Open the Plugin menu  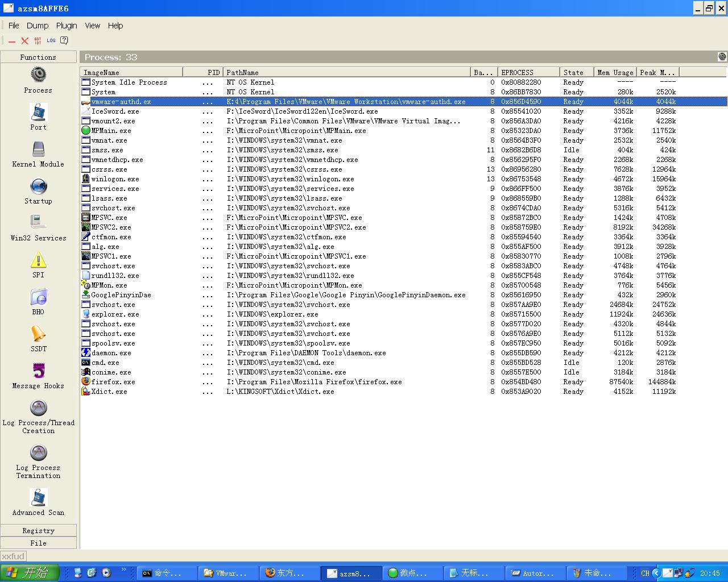click(67, 26)
